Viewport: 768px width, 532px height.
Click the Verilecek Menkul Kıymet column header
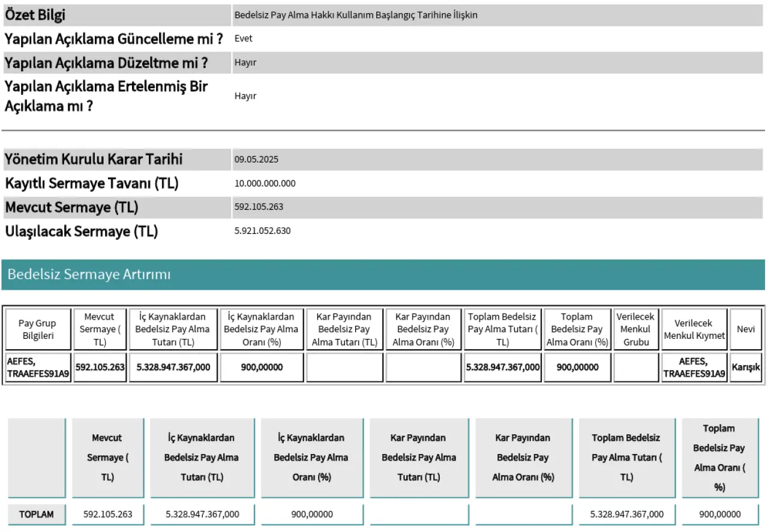tap(694, 329)
